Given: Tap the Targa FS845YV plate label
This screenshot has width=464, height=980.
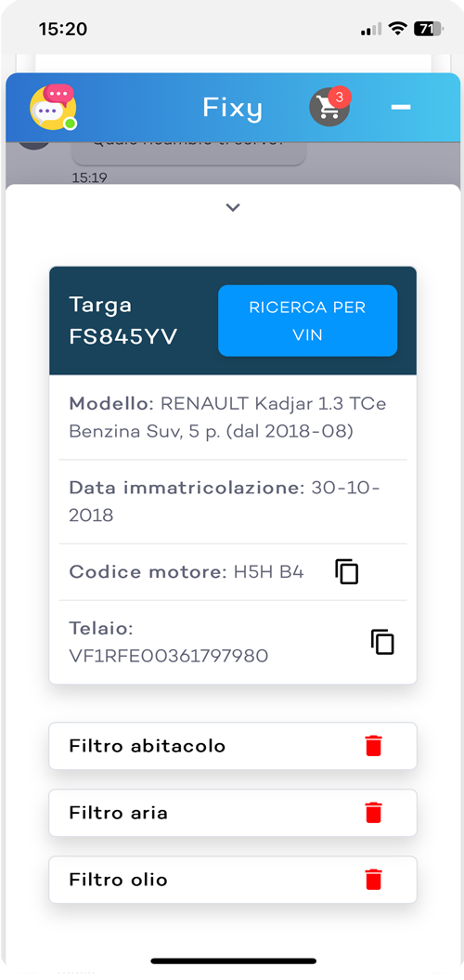Looking at the screenshot, I should pyautogui.click(x=123, y=320).
